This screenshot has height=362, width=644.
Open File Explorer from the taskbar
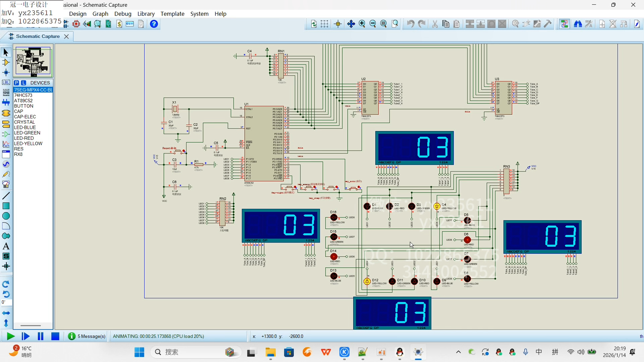(x=270, y=352)
